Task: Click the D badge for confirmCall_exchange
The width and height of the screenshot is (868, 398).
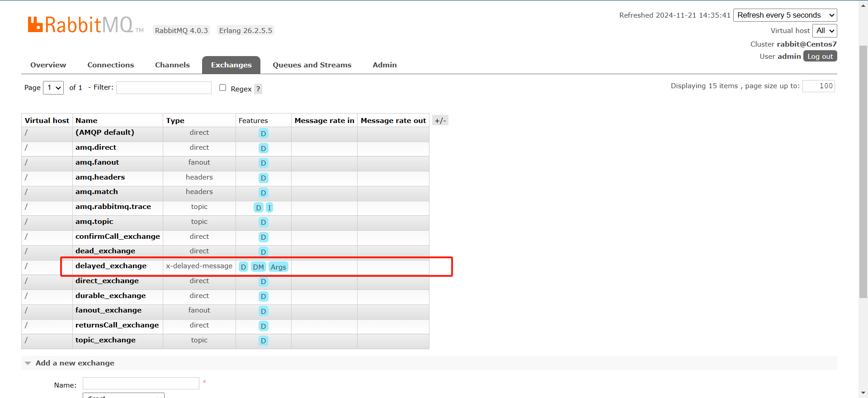Action: pos(264,237)
